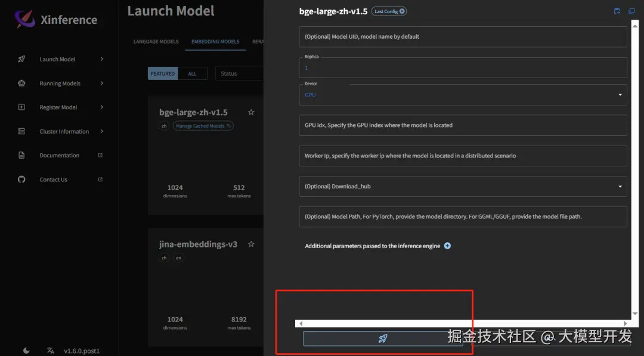This screenshot has height=356, width=644.
Task: Open Cluster Information in the sidebar
Action: [64, 131]
